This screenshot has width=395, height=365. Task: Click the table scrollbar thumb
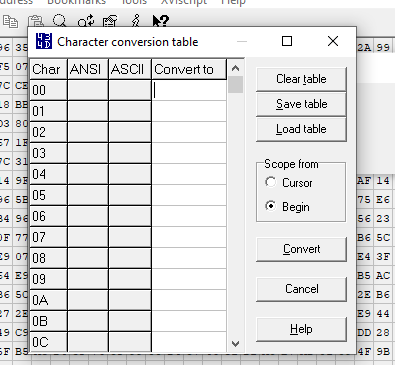(x=235, y=85)
